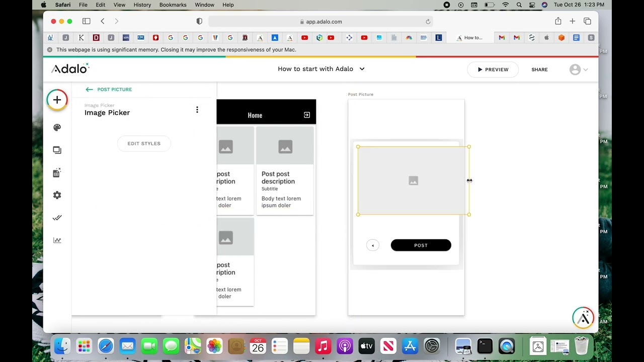Viewport: 644px width, 362px height.
Task: Click the Adalo logo
Action: [x=70, y=68]
